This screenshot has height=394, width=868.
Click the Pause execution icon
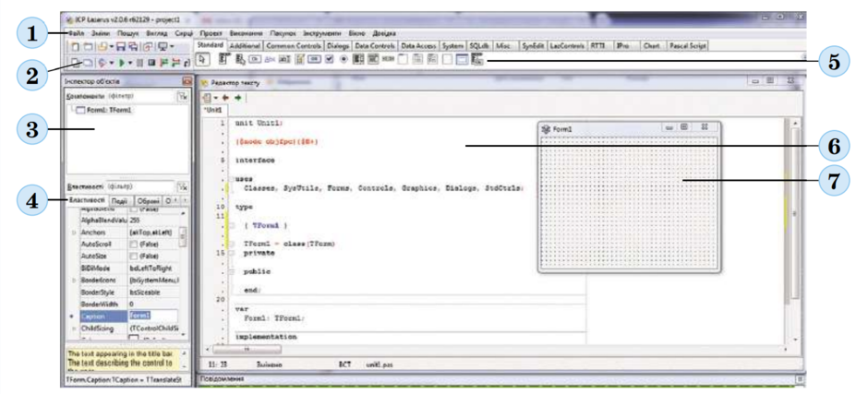coord(139,63)
